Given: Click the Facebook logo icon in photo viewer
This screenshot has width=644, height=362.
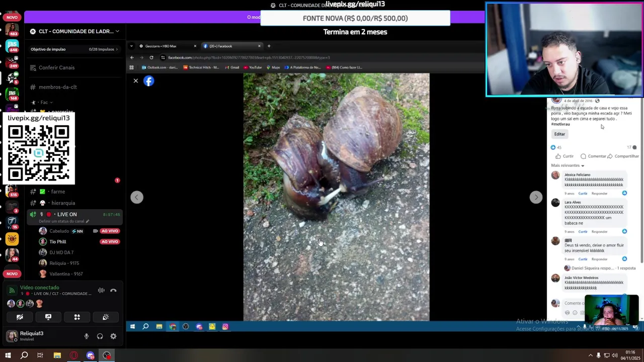Looking at the screenshot, I should coord(149,81).
